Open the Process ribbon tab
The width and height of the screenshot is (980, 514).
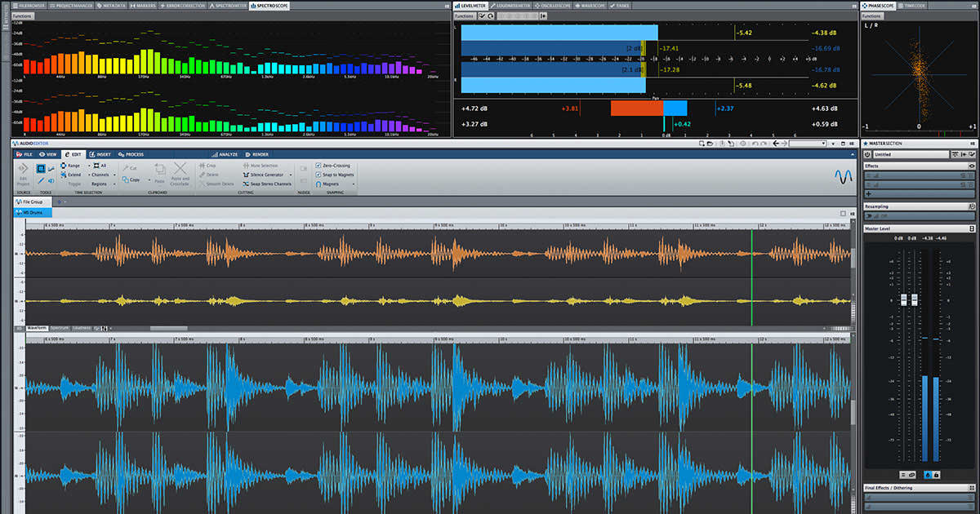click(131, 153)
